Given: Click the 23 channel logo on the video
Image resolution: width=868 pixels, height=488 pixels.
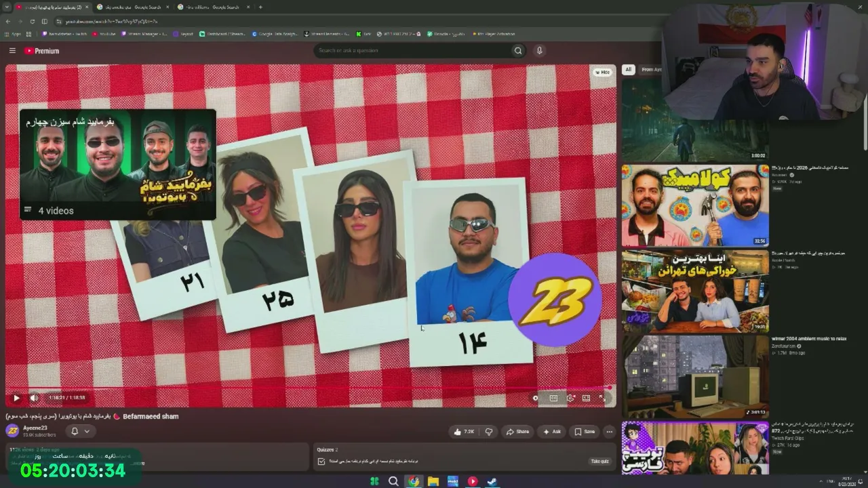Looking at the screenshot, I should 555,300.
